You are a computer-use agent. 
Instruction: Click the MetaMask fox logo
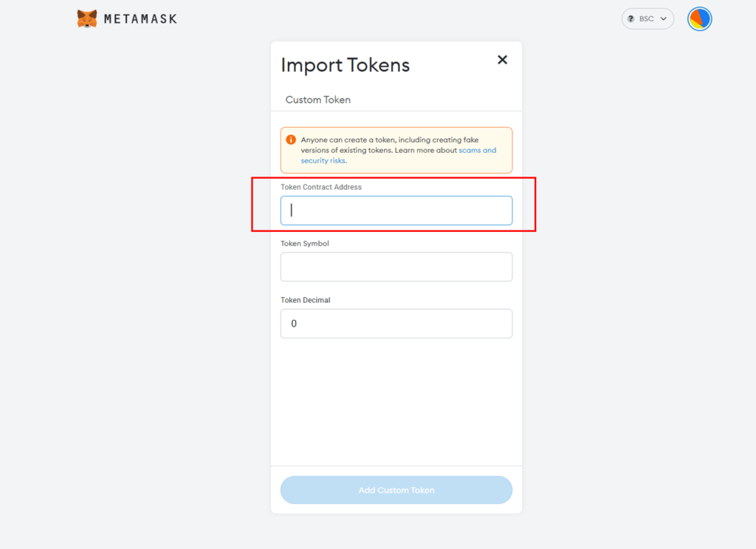point(87,18)
